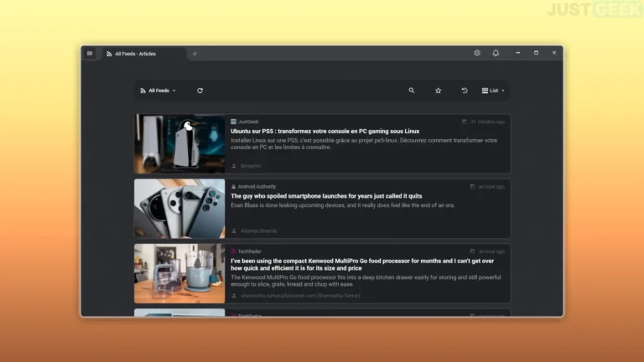
Task: Maximize the feed reader window
Action: [x=536, y=53]
